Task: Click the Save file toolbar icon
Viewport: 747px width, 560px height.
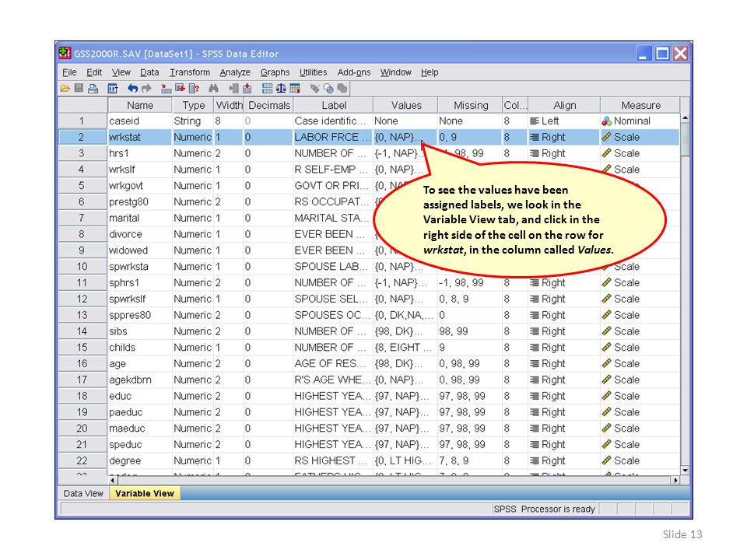Action: [79, 88]
